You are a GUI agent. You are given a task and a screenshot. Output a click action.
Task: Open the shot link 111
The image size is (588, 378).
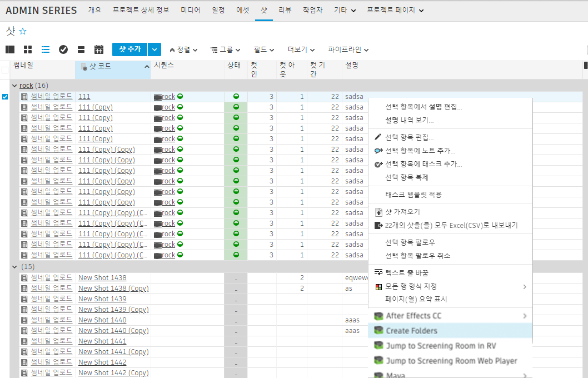click(84, 97)
